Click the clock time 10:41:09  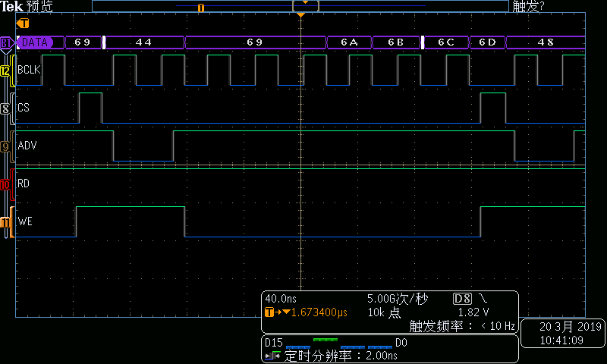(561, 340)
